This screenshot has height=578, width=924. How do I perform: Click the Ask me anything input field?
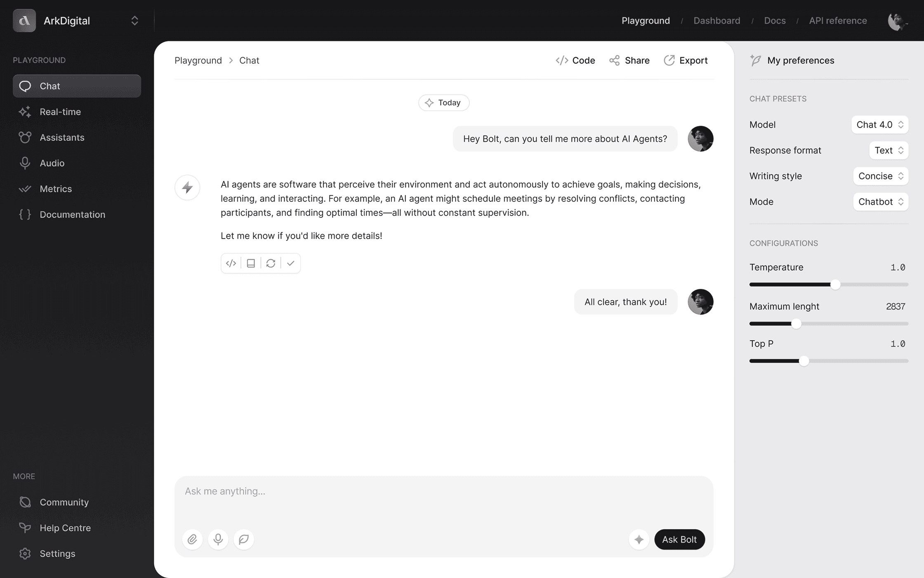tap(444, 491)
